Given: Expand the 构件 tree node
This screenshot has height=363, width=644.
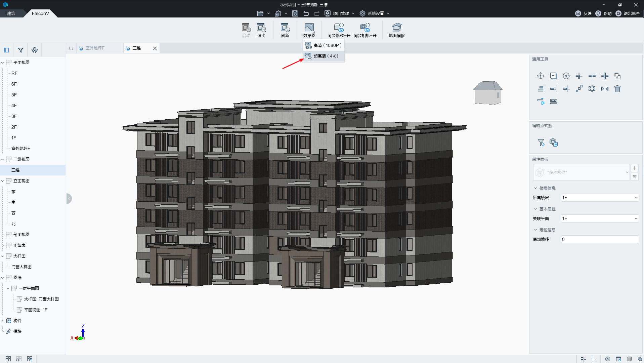Looking at the screenshot, I should point(3,321).
